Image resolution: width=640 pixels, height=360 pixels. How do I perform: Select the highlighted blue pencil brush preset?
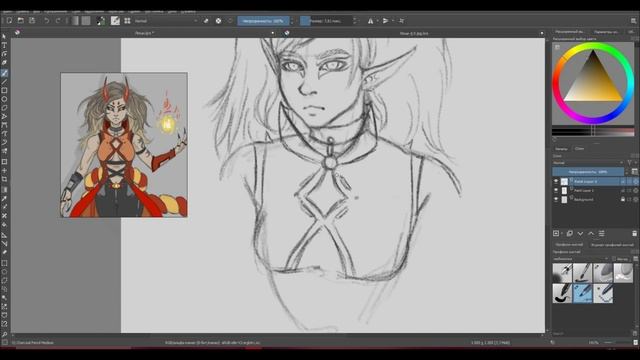click(x=582, y=294)
